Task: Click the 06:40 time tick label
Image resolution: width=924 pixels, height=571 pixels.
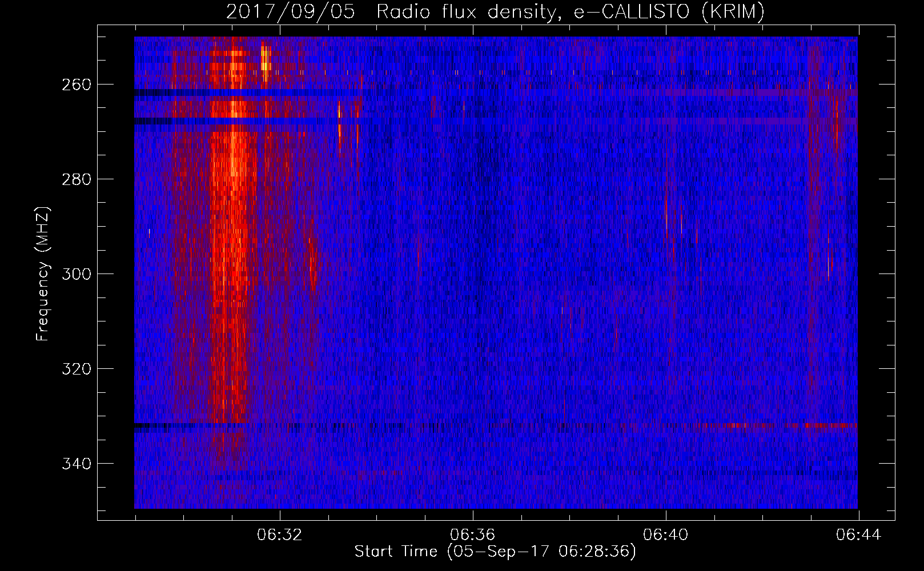Action: pyautogui.click(x=666, y=535)
